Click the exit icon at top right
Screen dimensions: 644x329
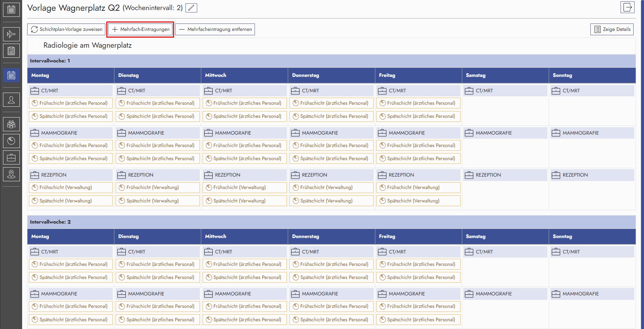coord(627,7)
